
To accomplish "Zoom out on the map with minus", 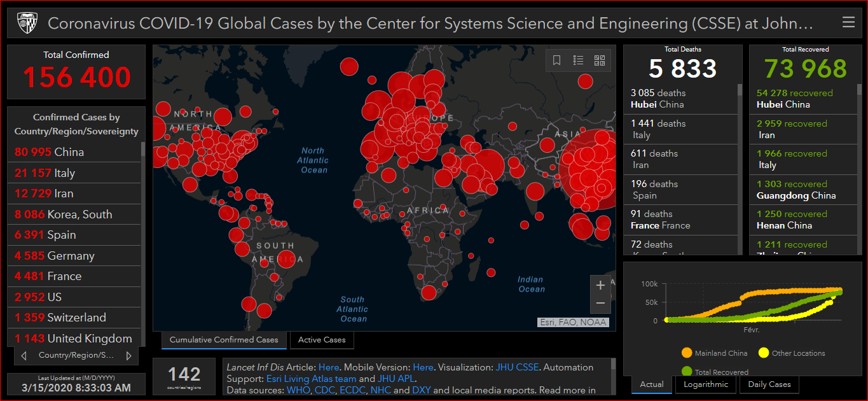I will [x=600, y=303].
